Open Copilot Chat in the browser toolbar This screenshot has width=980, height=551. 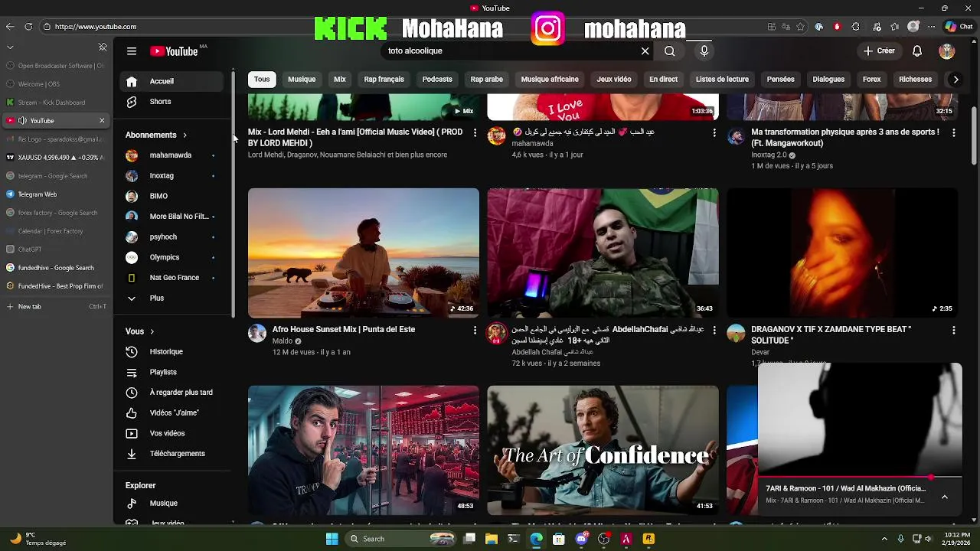pyautogui.click(x=959, y=27)
